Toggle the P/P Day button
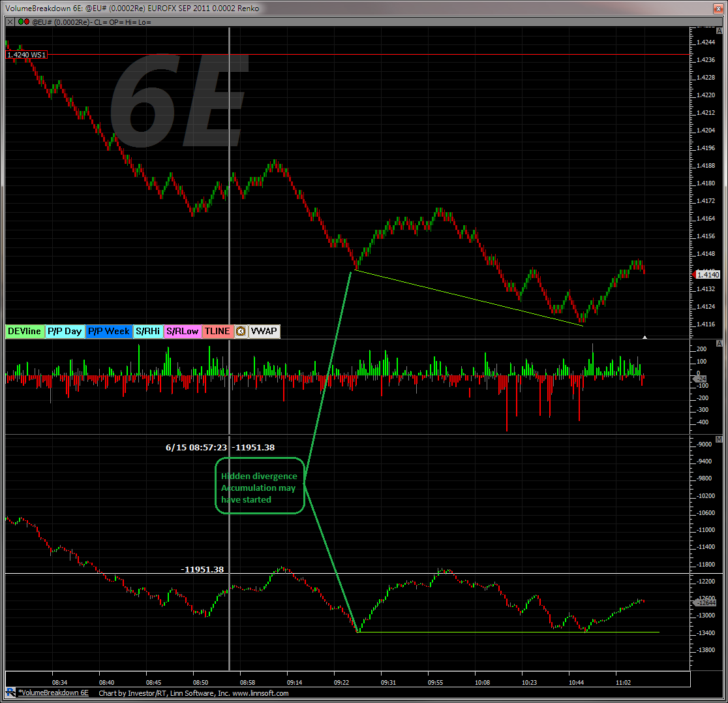 (x=65, y=332)
